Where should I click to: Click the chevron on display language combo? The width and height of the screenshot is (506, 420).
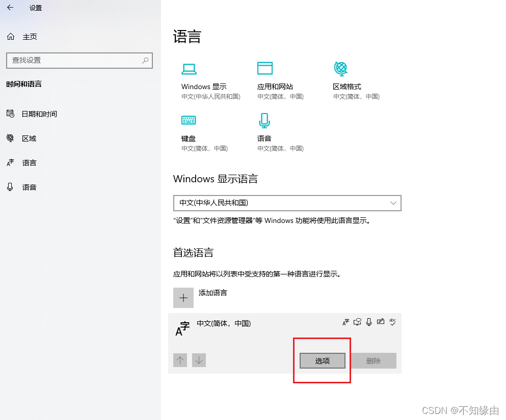click(x=393, y=203)
